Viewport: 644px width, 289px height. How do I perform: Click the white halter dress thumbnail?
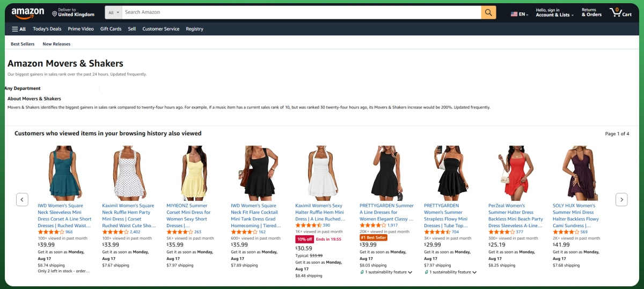click(322, 172)
